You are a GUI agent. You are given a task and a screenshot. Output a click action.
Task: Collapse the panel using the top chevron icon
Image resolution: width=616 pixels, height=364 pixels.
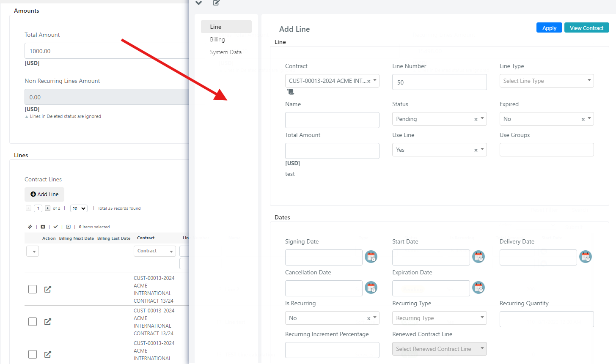[198, 3]
